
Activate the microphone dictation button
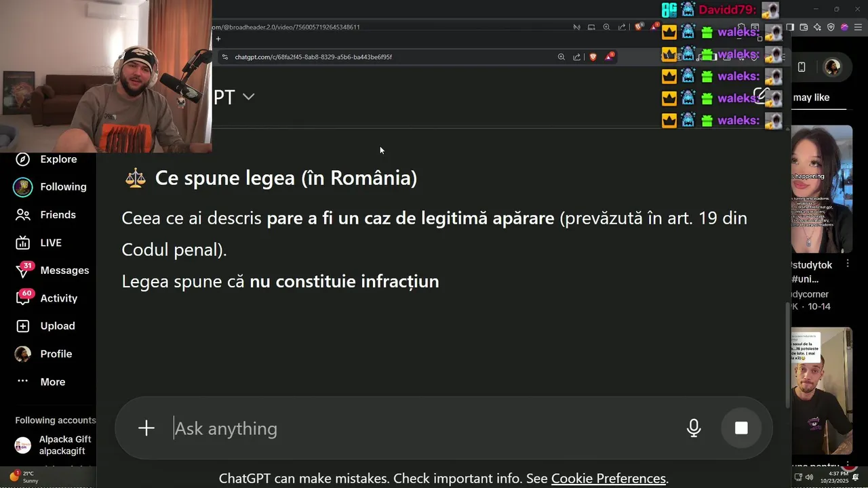pos(694,428)
